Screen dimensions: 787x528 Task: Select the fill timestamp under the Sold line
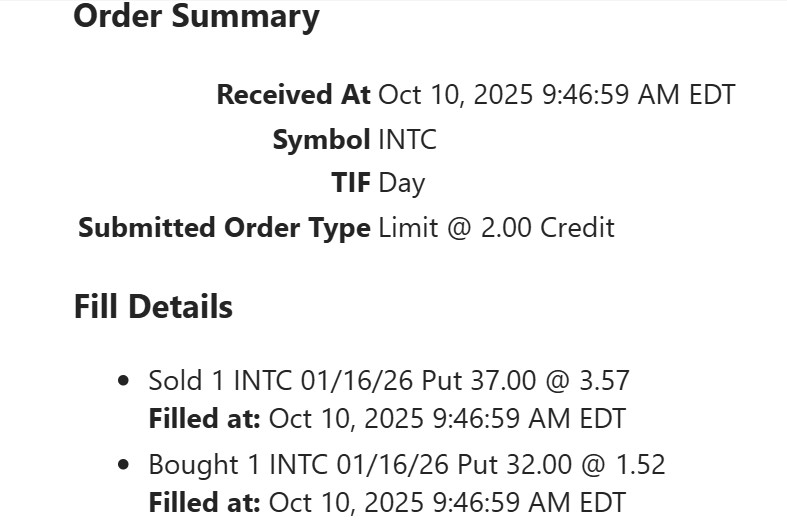point(447,418)
